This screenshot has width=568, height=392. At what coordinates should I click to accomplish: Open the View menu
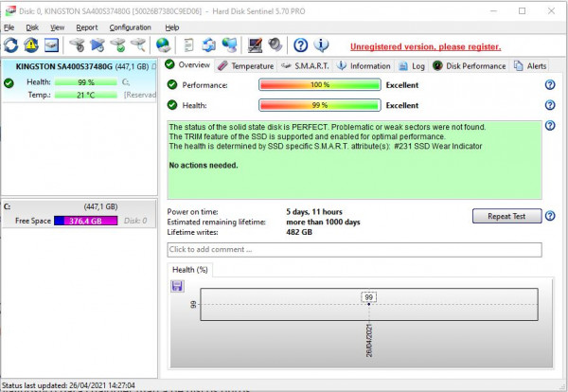(x=57, y=27)
